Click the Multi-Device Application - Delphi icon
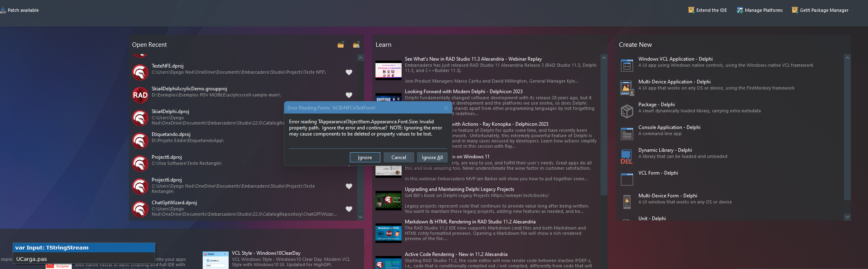This screenshot has width=868, height=269. pyautogui.click(x=627, y=88)
